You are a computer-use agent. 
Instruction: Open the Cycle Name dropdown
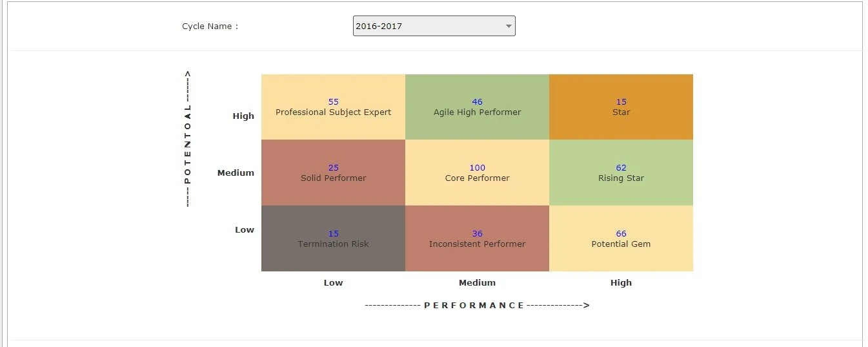[434, 26]
